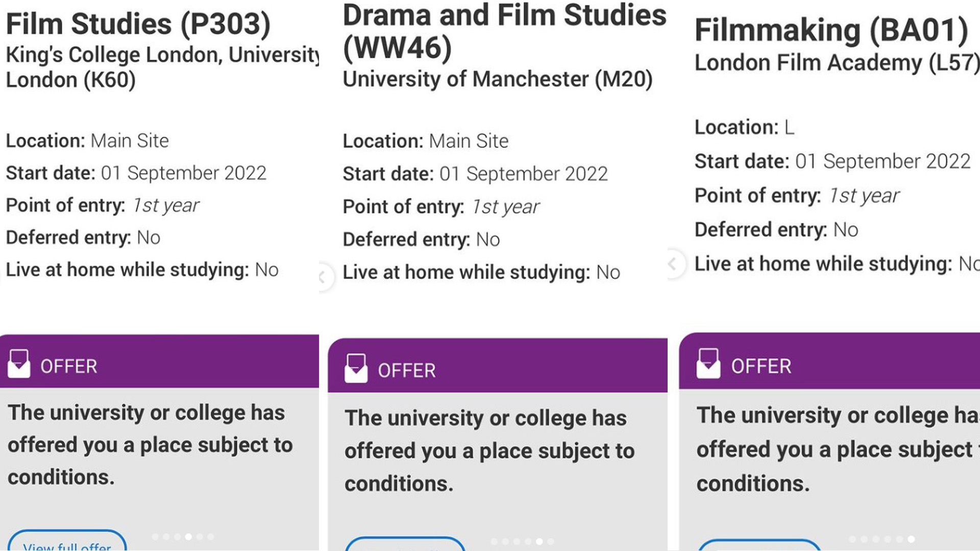Select second pagination dot on Film Studies card

click(x=166, y=537)
